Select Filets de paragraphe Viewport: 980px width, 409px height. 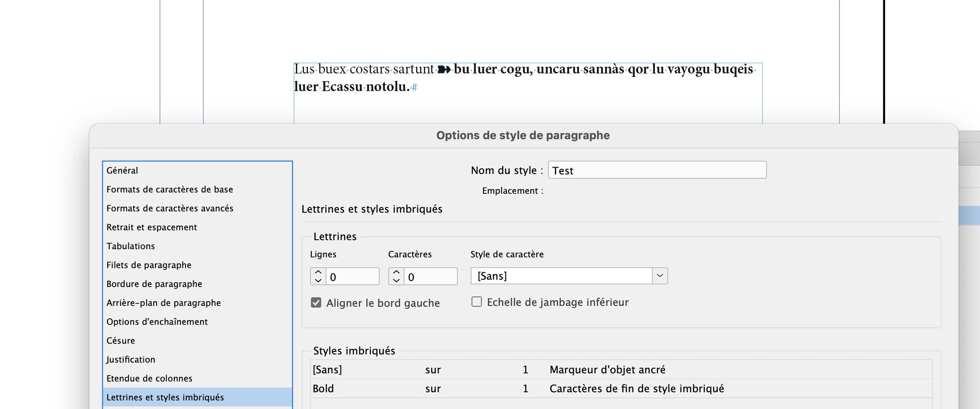pyautogui.click(x=149, y=265)
